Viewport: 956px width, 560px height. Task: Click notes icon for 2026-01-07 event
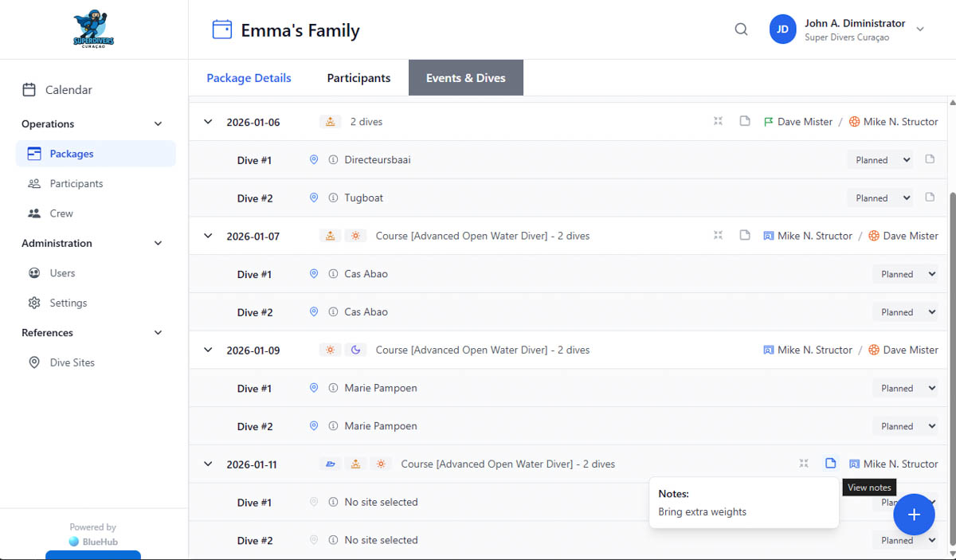tap(745, 236)
